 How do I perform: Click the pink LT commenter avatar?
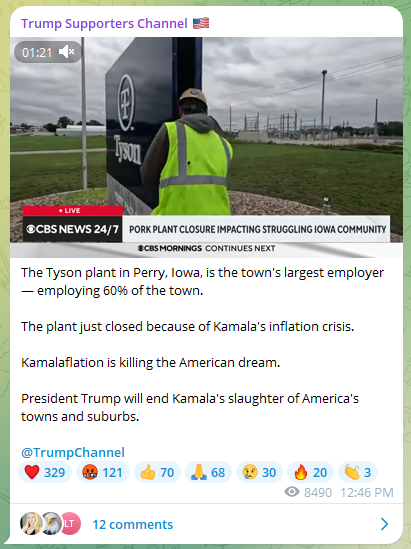pos(70,523)
